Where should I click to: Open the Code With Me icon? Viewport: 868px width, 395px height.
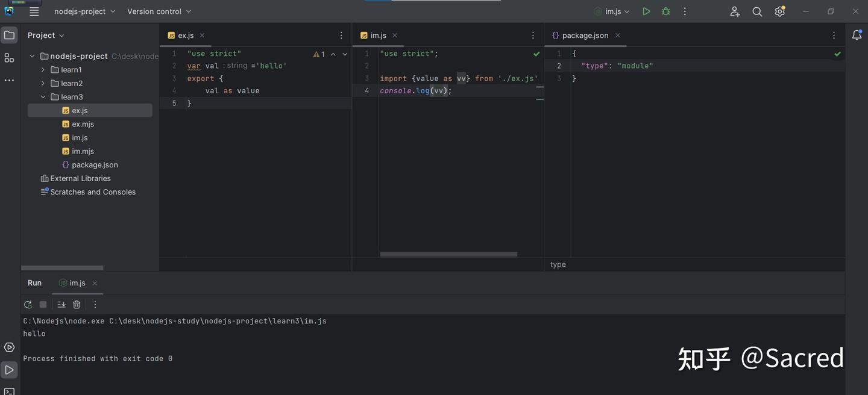click(x=735, y=11)
